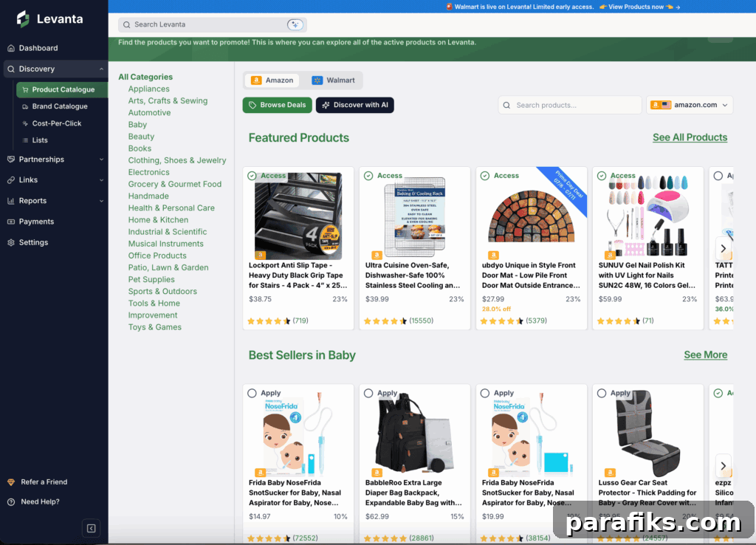Click the Need Help question mark icon
This screenshot has width=756, height=545.
pos(11,501)
